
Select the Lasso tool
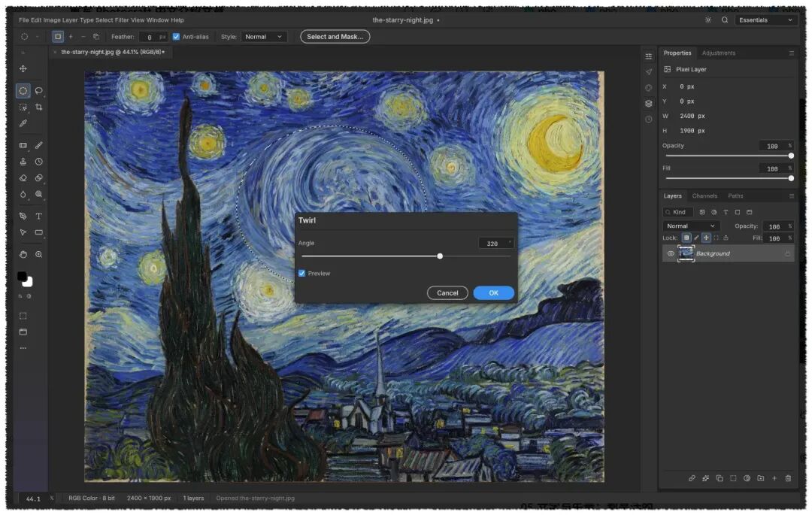pyautogui.click(x=39, y=91)
